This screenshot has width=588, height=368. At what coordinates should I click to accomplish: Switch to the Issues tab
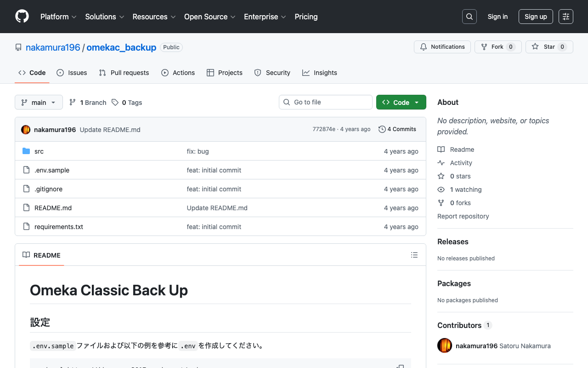[72, 73]
